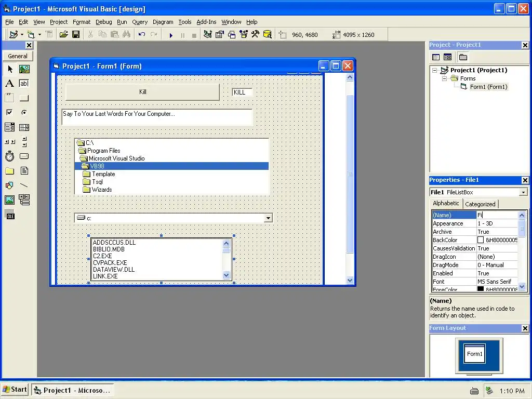Start the program with the Run arrow
This screenshot has height=399, width=532.
(x=171, y=35)
